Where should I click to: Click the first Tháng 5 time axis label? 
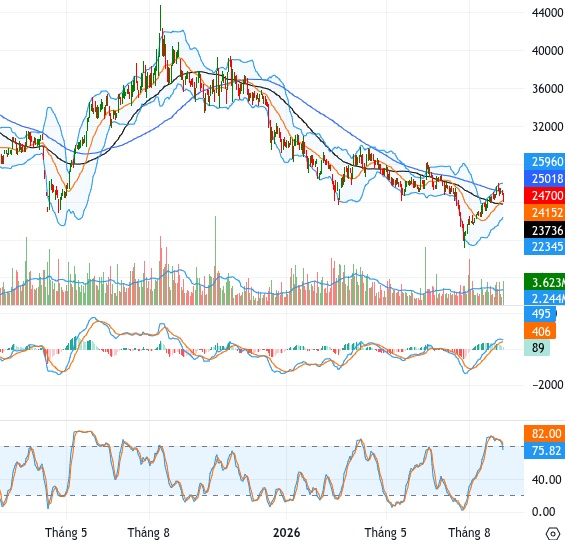click(x=66, y=532)
